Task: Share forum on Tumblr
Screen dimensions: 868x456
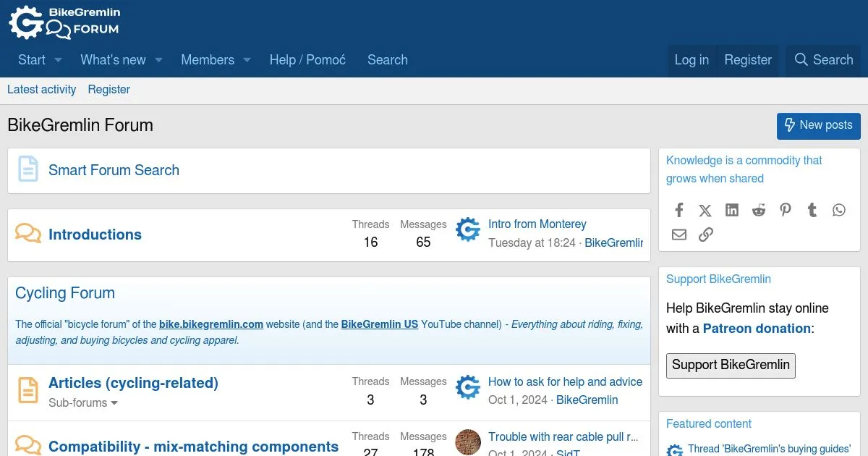Action: [812, 210]
